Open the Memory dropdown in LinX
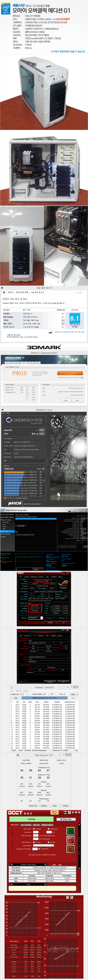This screenshot has height=980, width=88. 46,694
